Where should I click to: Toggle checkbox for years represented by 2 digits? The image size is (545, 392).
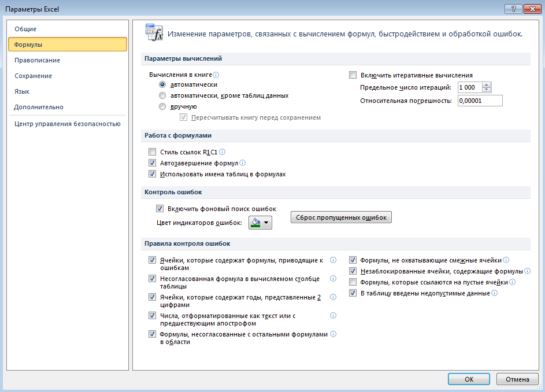(152, 297)
